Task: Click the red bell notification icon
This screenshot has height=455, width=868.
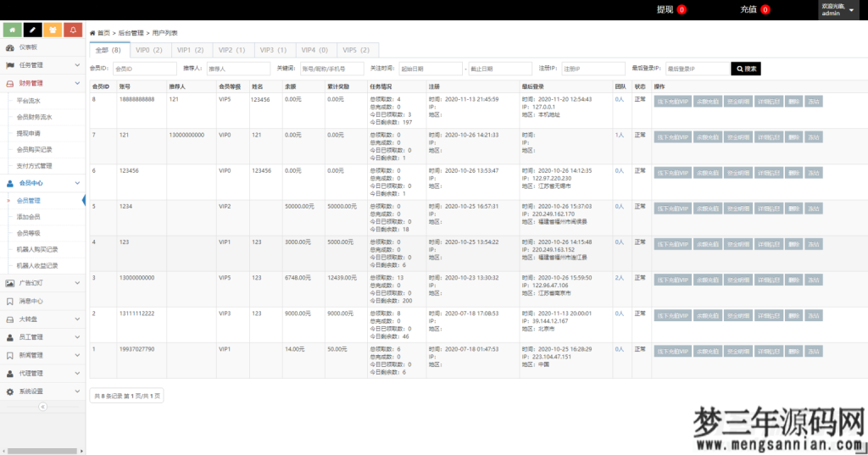Action: 73,30
